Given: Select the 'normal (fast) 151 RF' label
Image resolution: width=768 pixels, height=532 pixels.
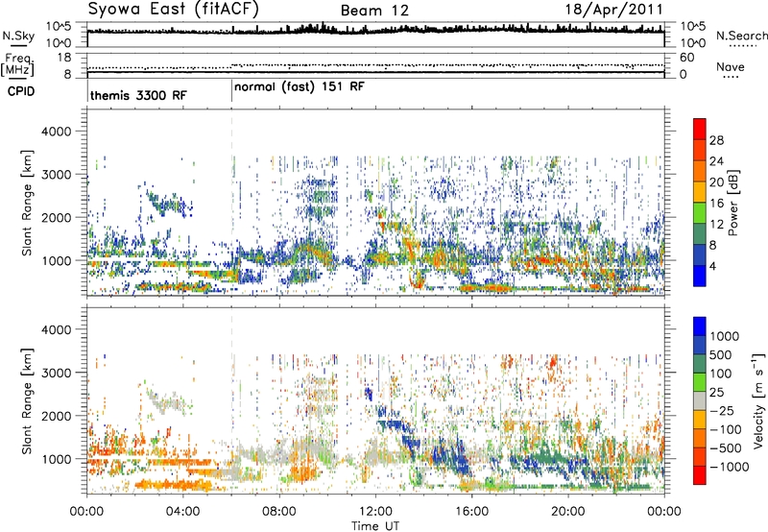Looking at the screenshot, I should click(300, 87).
